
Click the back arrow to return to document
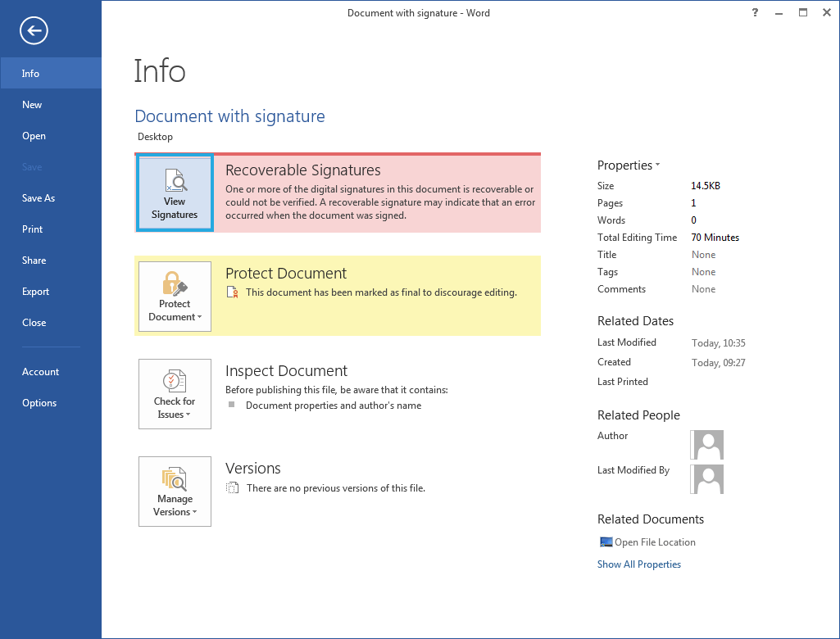click(x=34, y=30)
